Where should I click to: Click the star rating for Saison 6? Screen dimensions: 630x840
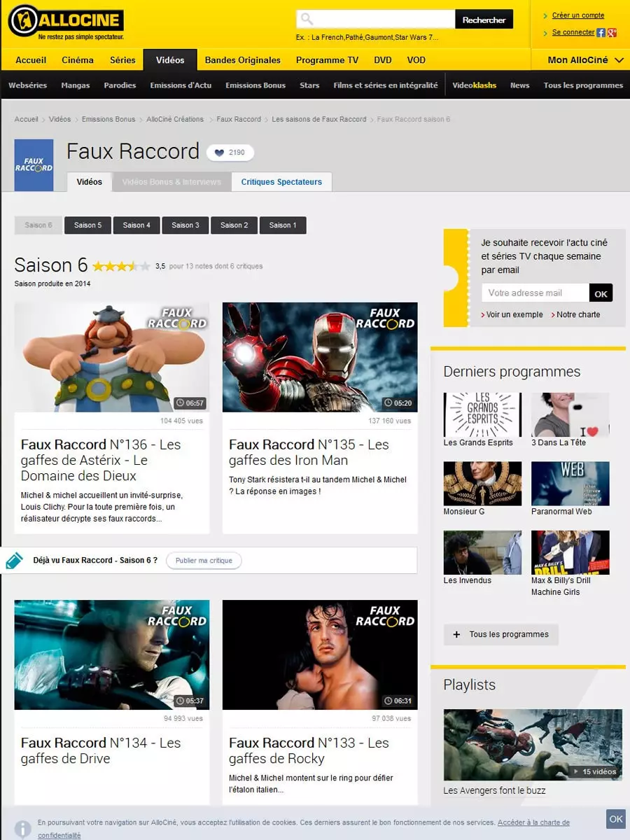coord(120,266)
